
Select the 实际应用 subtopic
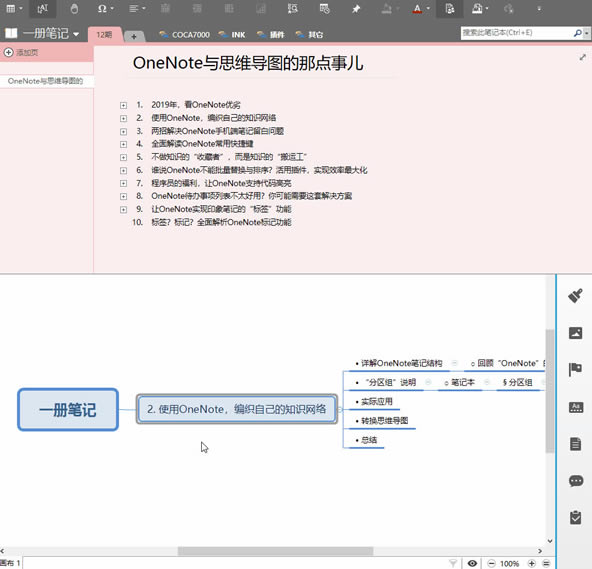[x=376, y=402]
